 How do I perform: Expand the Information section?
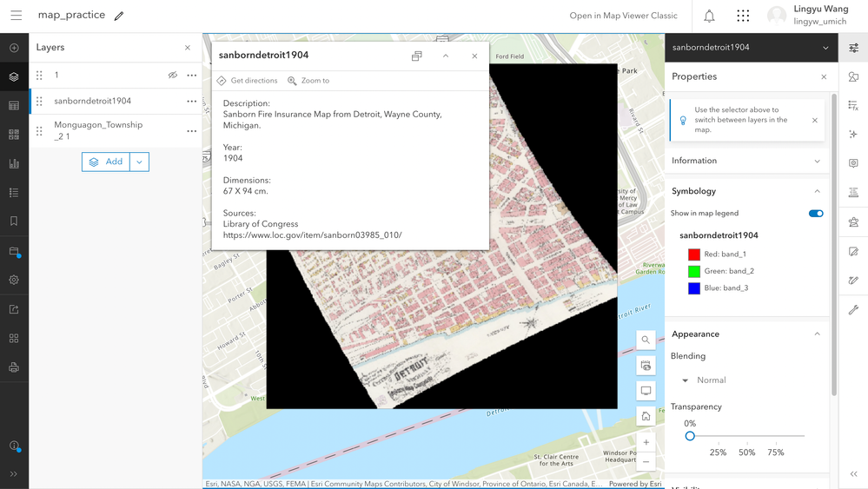tap(746, 161)
